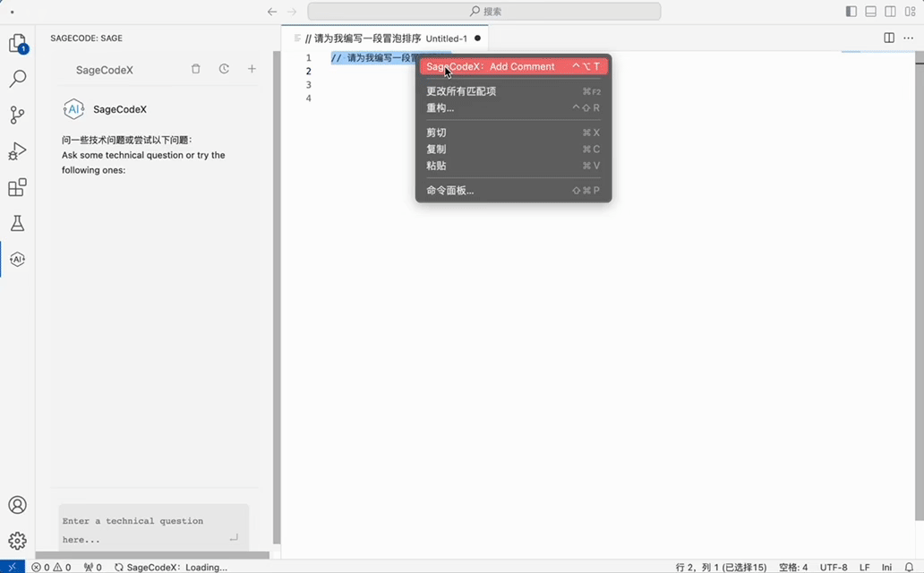Click the SageCodeX AI avatar logo

tap(73, 109)
